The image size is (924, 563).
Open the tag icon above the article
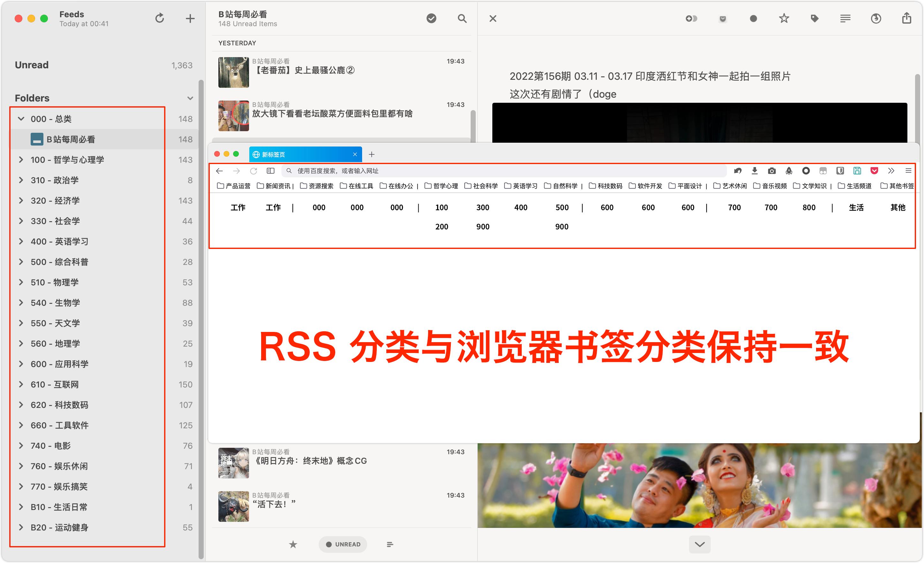pos(814,19)
